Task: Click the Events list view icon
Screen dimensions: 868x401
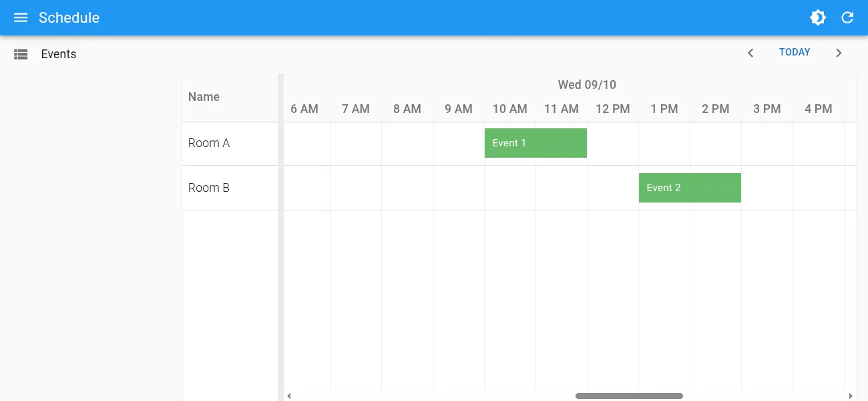Action: tap(21, 53)
